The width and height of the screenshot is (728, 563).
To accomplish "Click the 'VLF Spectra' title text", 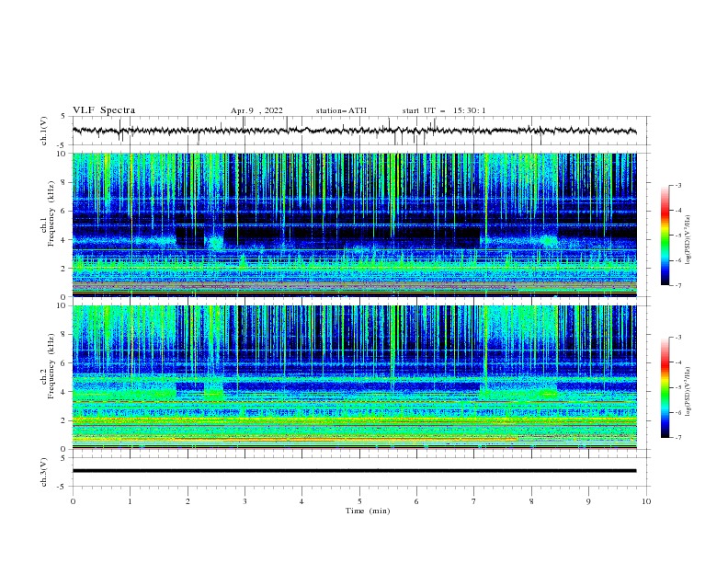I will pyautogui.click(x=104, y=110).
